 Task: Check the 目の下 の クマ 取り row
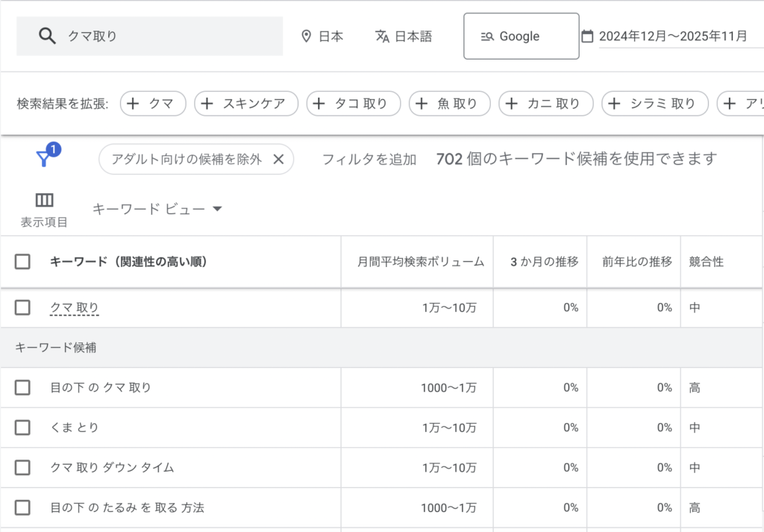pos(22,387)
